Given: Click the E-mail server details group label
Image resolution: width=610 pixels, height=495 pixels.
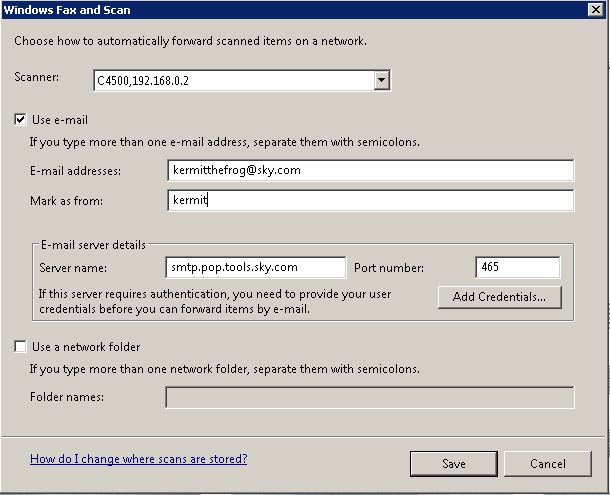Looking at the screenshot, I should click(93, 245).
